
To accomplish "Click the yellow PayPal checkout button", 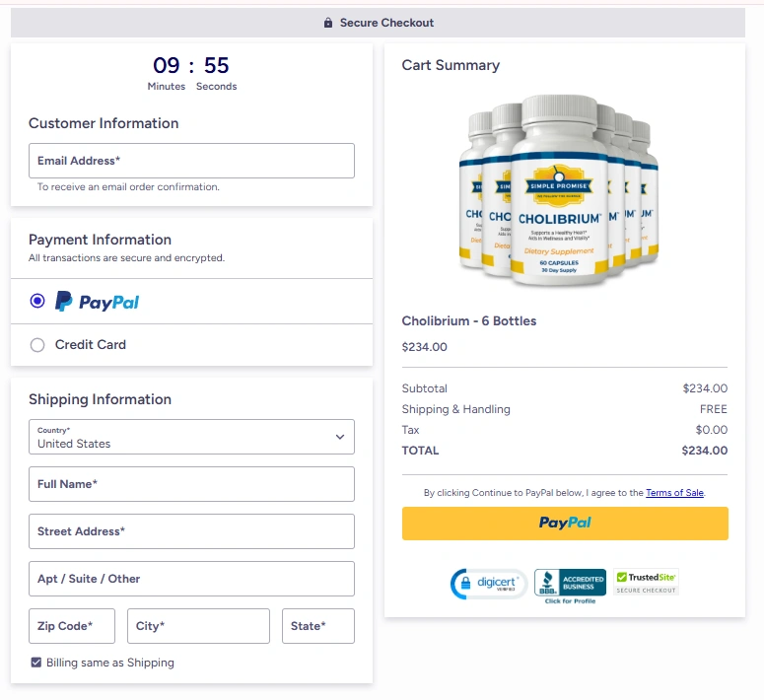I will 565,524.
